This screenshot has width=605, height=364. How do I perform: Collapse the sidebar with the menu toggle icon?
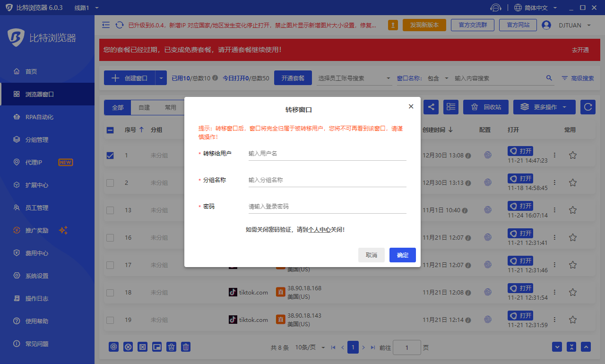pyautogui.click(x=106, y=25)
